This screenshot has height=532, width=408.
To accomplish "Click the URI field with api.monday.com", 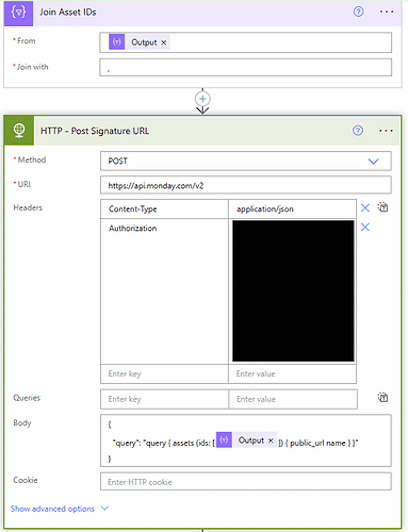I will pyautogui.click(x=246, y=185).
